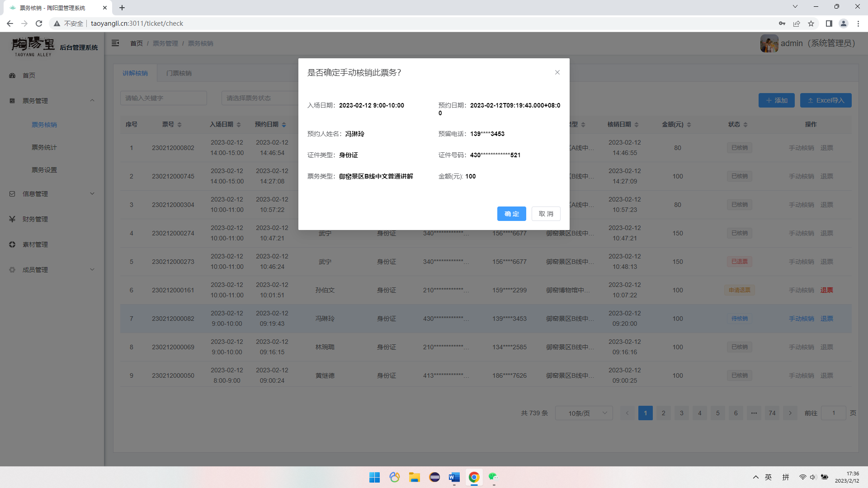Switch to the 门票核销 tab
Viewport: 868px width, 488px height.
tap(179, 73)
